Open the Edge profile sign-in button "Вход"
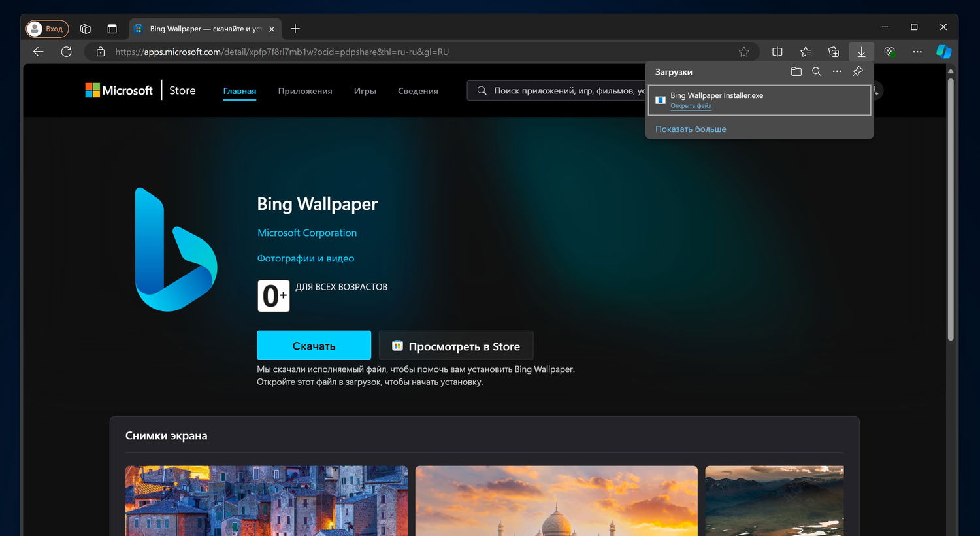 47,29
